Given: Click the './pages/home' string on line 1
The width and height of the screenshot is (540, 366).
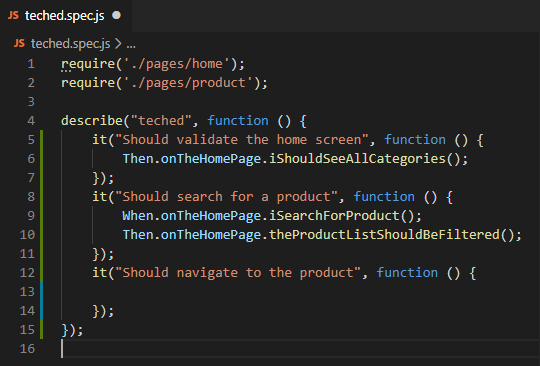Looking at the screenshot, I should [x=176, y=64].
